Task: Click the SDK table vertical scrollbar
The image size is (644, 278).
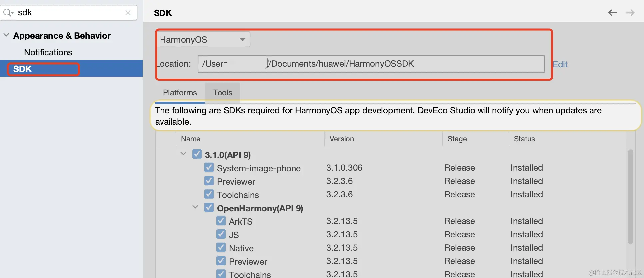Action: [630, 197]
